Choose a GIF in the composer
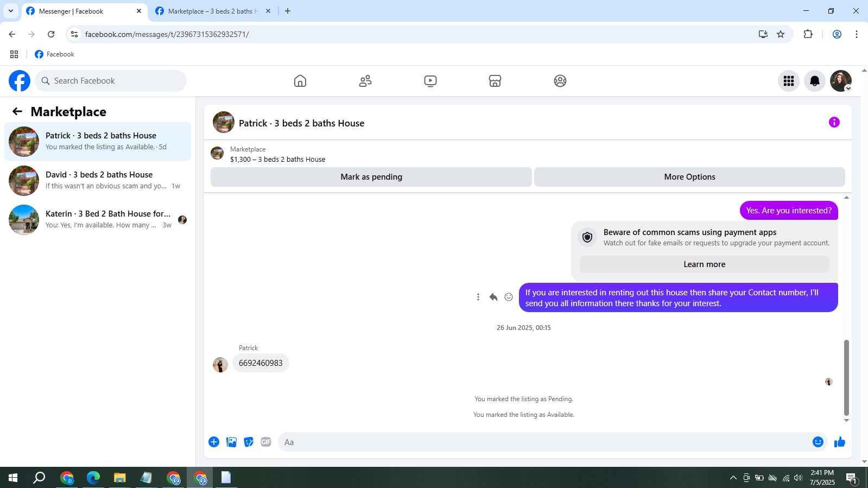868x488 pixels. pyautogui.click(x=266, y=442)
